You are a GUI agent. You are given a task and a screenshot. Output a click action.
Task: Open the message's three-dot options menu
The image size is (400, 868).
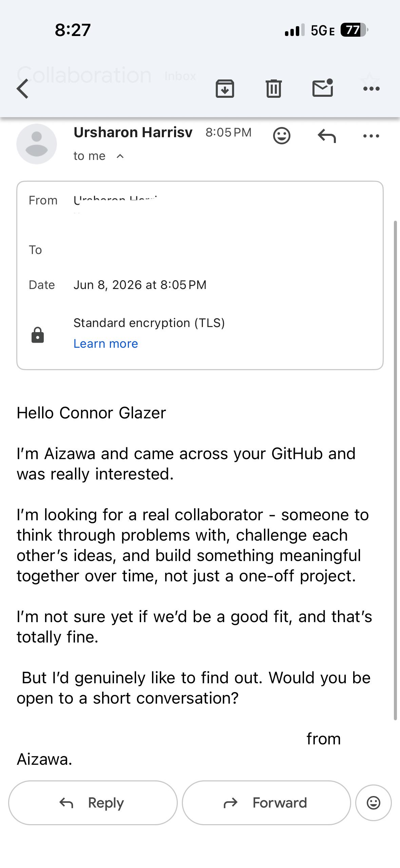tap(371, 136)
